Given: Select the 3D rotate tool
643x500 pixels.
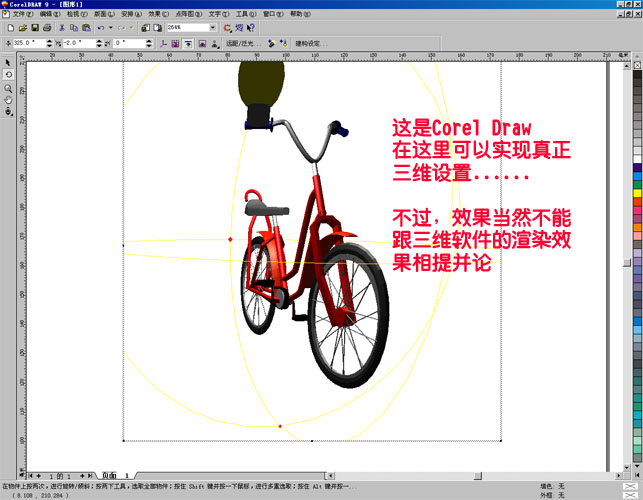Looking at the screenshot, I should pos(8,75).
